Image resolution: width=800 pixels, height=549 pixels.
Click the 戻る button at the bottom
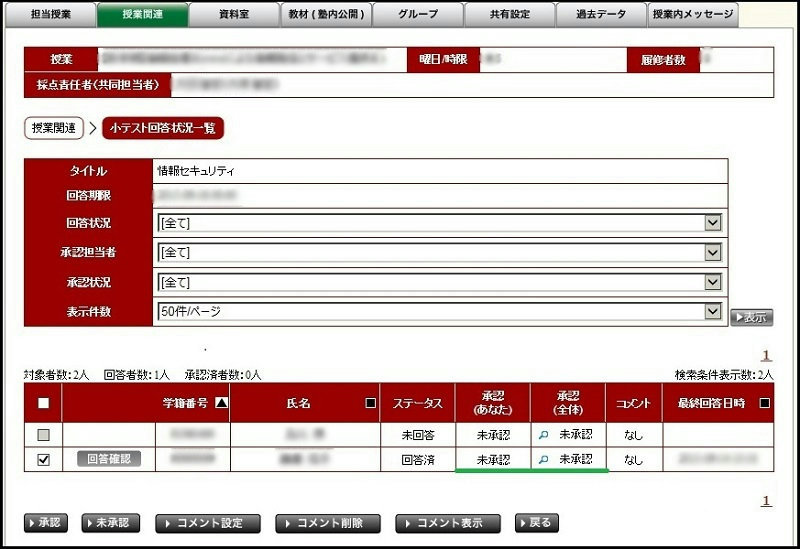(x=536, y=523)
